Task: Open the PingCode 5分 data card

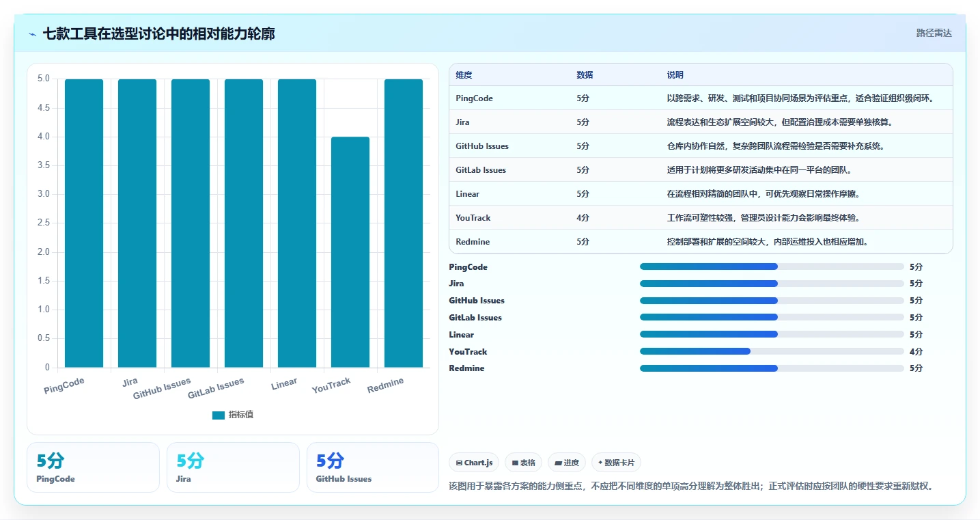Action: [x=93, y=467]
